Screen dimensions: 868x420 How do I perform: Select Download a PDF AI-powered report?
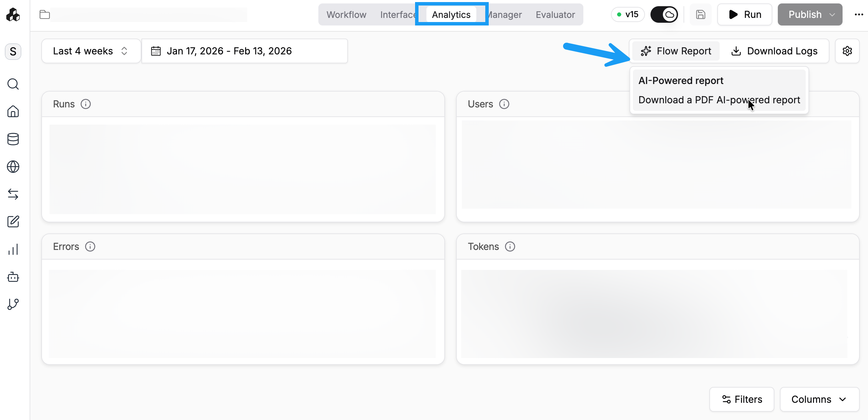tap(719, 100)
